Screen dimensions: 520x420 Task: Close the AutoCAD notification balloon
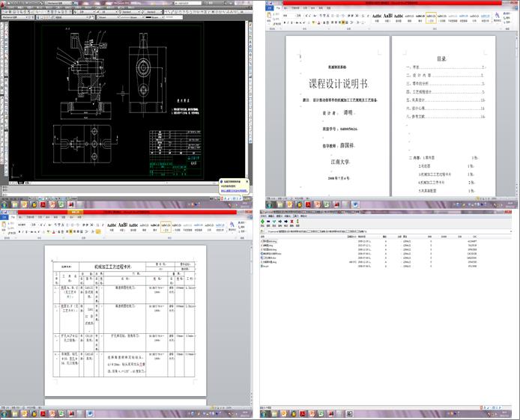pyautogui.click(x=247, y=181)
